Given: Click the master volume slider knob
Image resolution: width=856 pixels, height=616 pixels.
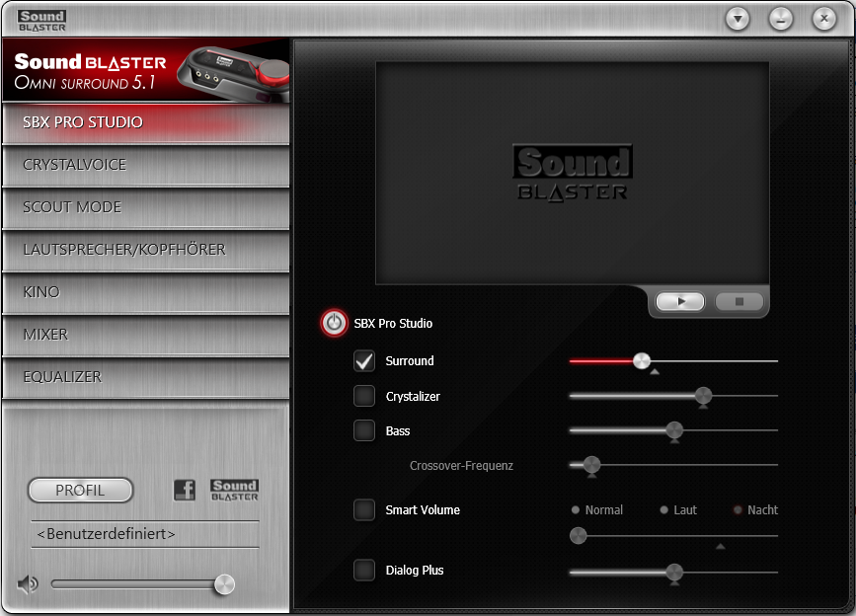Looking at the screenshot, I should 224,584.
